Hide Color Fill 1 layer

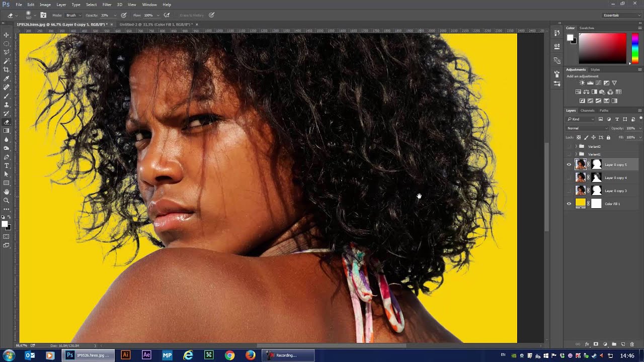(569, 204)
